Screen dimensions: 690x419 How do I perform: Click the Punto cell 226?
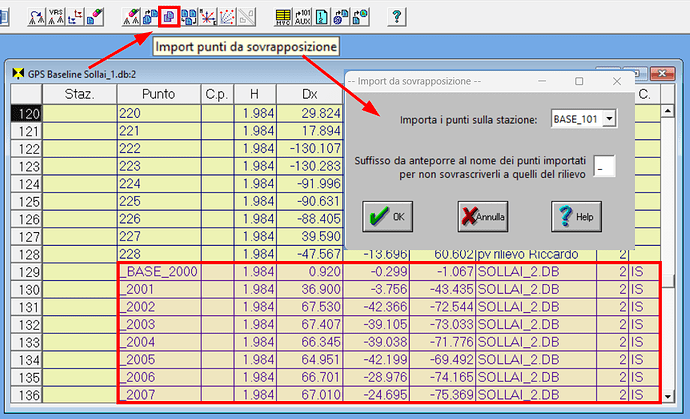[159, 219]
